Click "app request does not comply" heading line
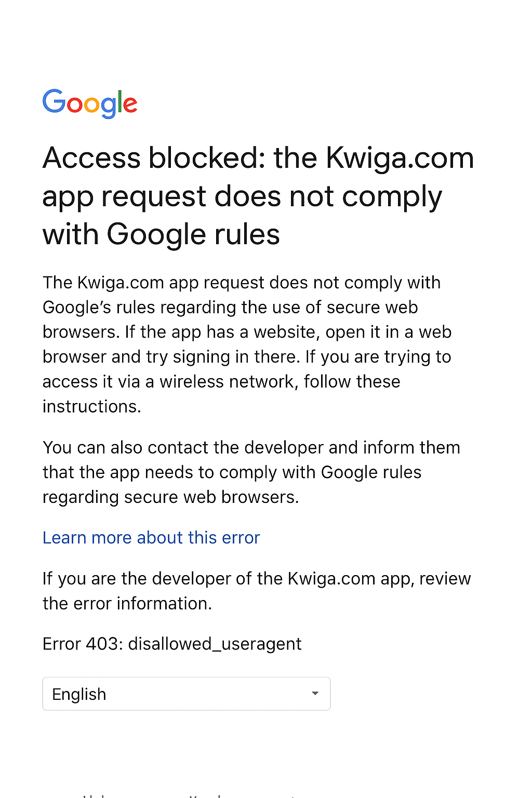This screenshot has height=798, width=532. pos(242,197)
